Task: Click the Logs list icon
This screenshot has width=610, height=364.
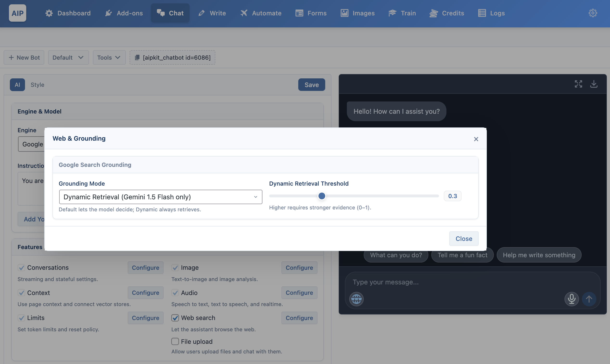Action: (x=482, y=13)
